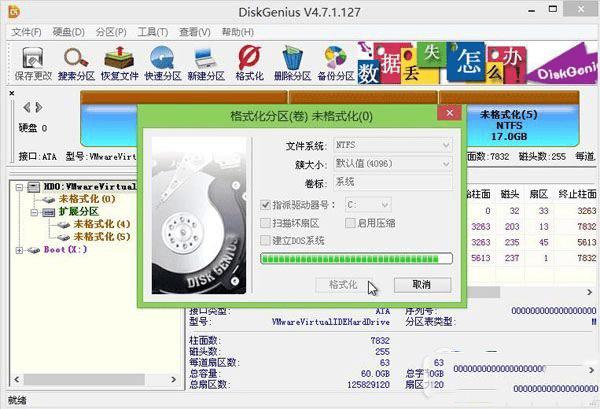Check the 建立DOS系统 option
This screenshot has height=409, width=600.
(265, 240)
